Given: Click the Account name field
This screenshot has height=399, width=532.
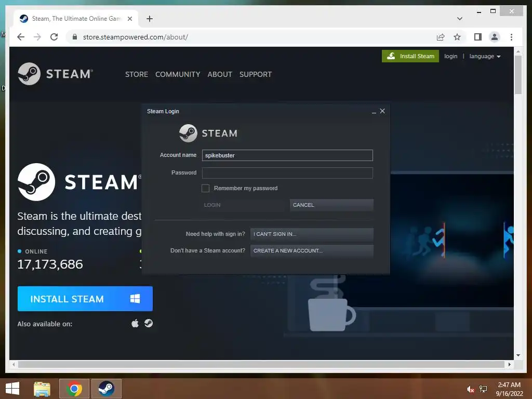Looking at the screenshot, I should (287, 155).
